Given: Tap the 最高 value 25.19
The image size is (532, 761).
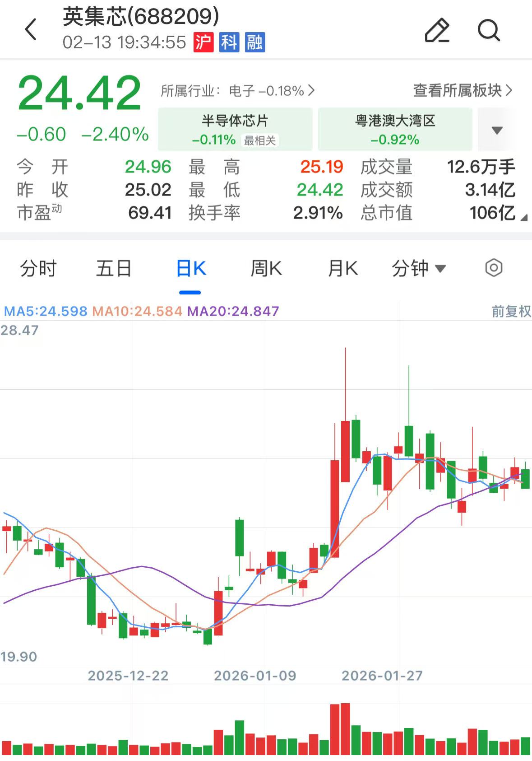Looking at the screenshot, I should [322, 167].
